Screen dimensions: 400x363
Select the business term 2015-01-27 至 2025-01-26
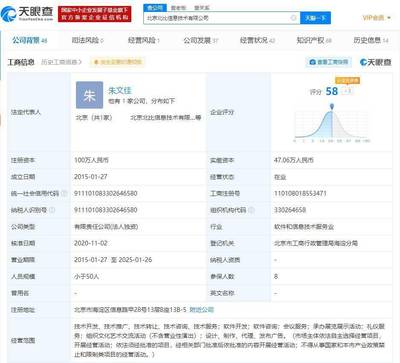pyautogui.click(x=113, y=260)
